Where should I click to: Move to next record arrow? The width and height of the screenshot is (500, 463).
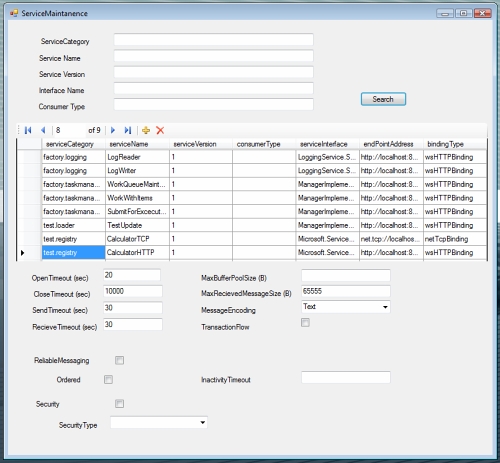click(113, 130)
